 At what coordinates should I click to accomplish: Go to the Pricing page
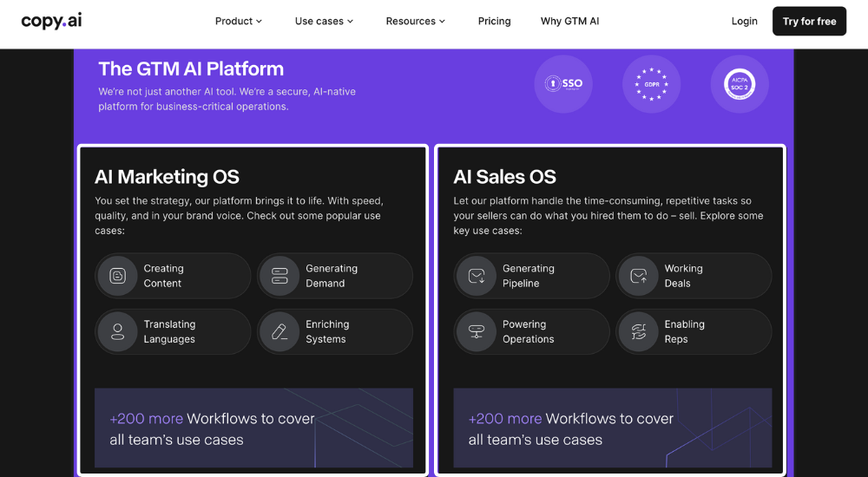tap(495, 21)
